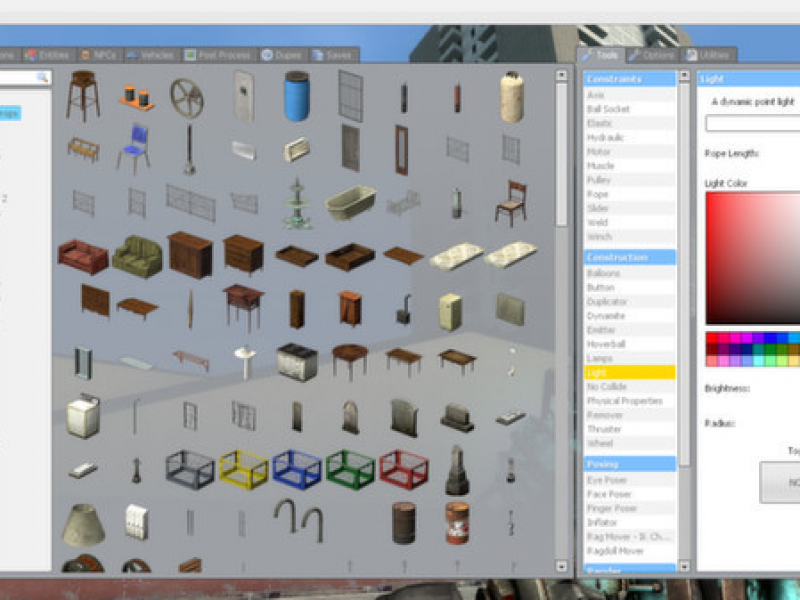Collapse the Constraints category header
Screen dimensions: 800x600
tap(629, 79)
